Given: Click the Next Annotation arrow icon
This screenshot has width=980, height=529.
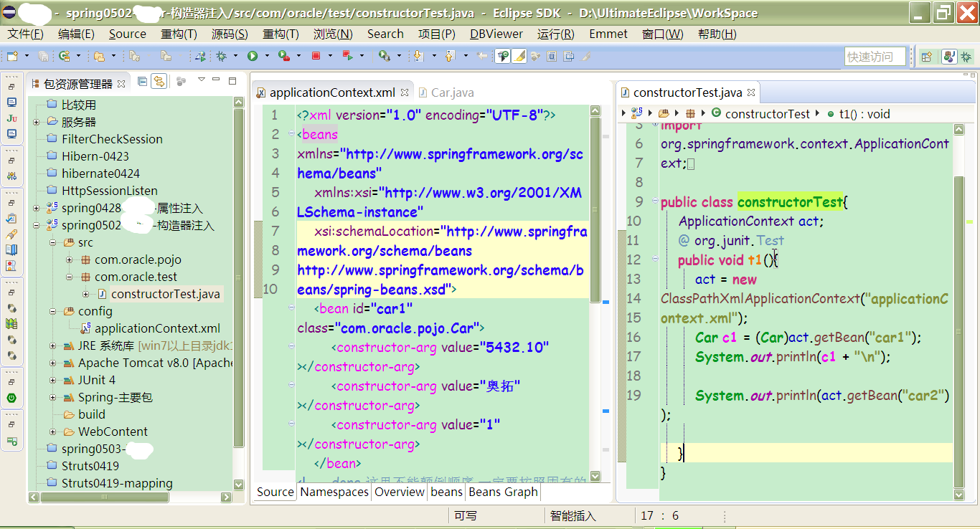Looking at the screenshot, I should click(x=418, y=56).
